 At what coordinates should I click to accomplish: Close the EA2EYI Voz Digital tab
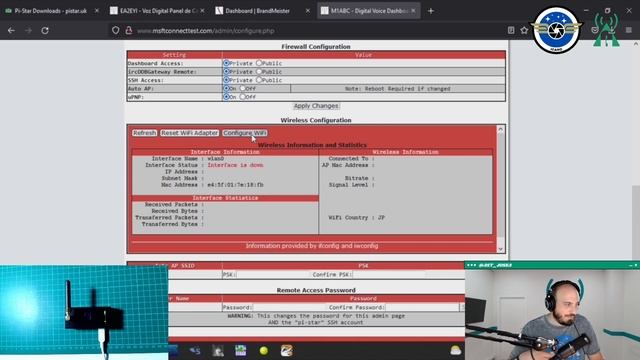pos(202,11)
